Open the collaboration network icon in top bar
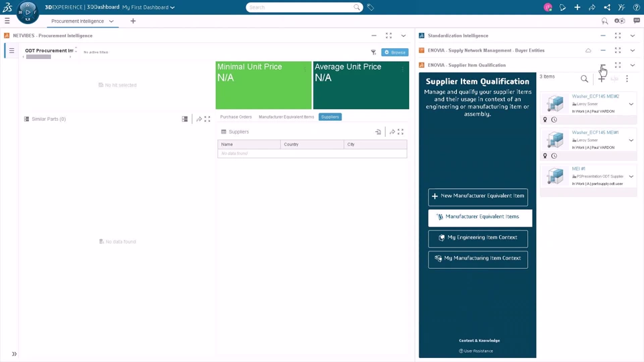644x362 pixels. coord(606,7)
